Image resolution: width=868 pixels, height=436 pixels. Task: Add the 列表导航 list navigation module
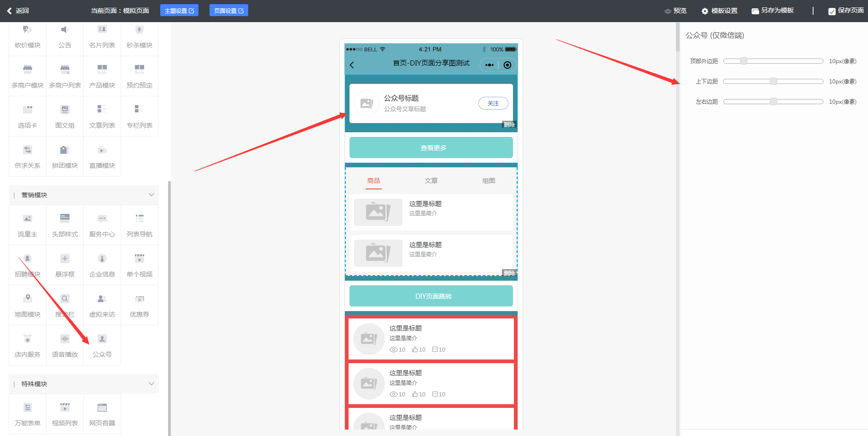click(x=140, y=225)
